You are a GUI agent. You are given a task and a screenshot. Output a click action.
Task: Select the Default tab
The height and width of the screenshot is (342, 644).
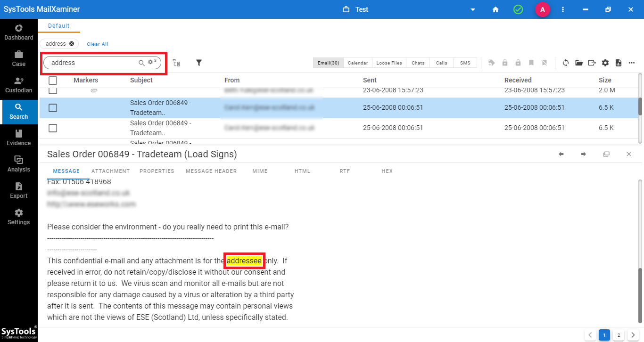pos(59,26)
